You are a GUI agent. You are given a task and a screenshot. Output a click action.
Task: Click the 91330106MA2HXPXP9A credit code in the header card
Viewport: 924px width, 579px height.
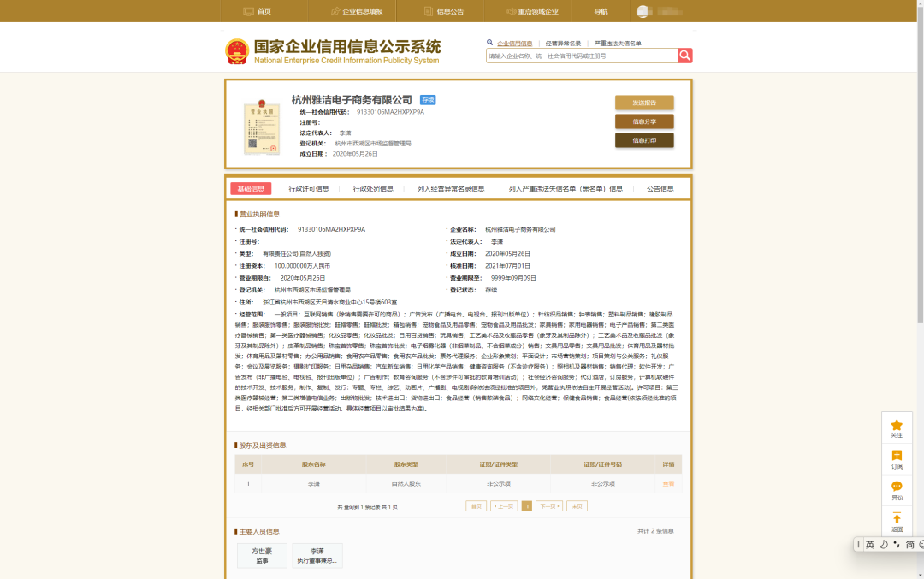tap(390, 112)
